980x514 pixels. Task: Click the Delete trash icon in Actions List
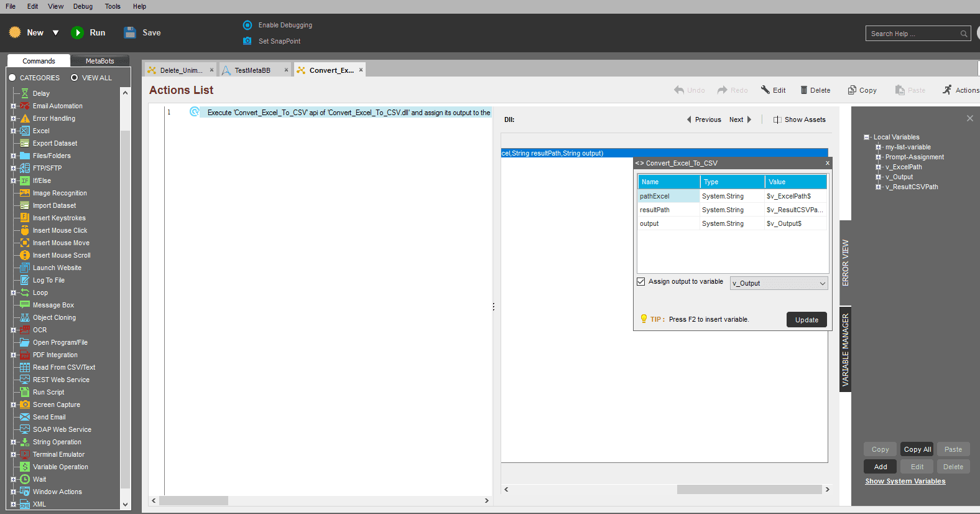pyautogui.click(x=803, y=90)
